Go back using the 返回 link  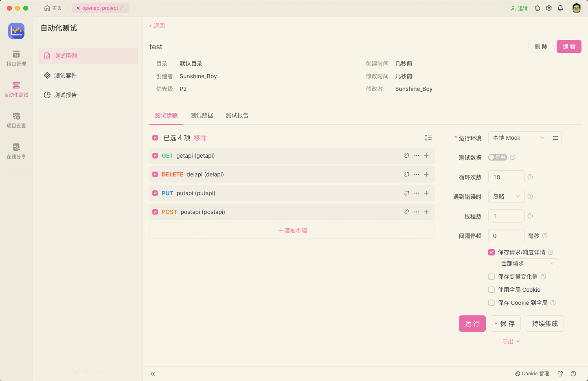[157, 25]
